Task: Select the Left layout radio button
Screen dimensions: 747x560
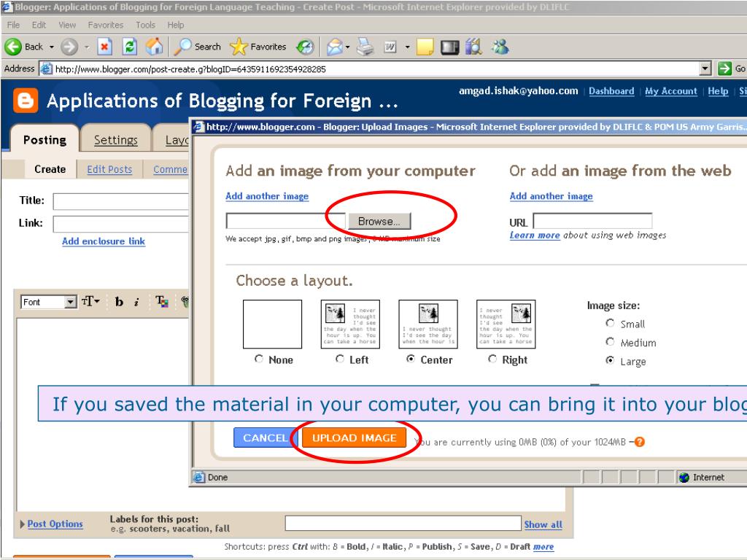Action: pyautogui.click(x=340, y=359)
